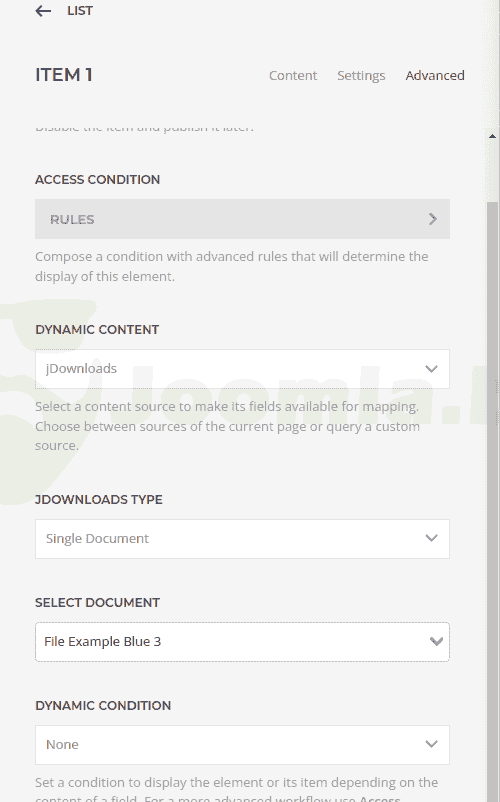Screen dimensions: 500x802
Task: Click the chevron arrow on the RULES row
Action: [433, 219]
